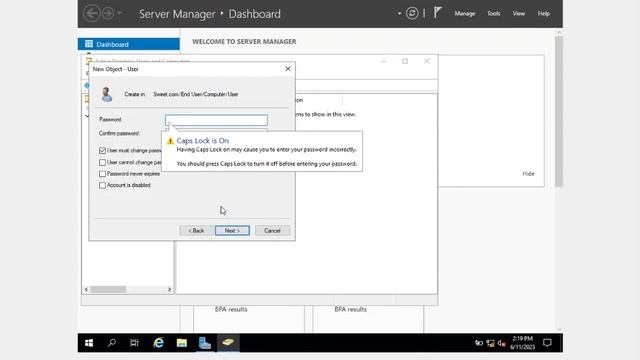Image resolution: width=640 pixels, height=360 pixels.
Task: Switch to Server Manager taskbar icon
Action: (205, 343)
